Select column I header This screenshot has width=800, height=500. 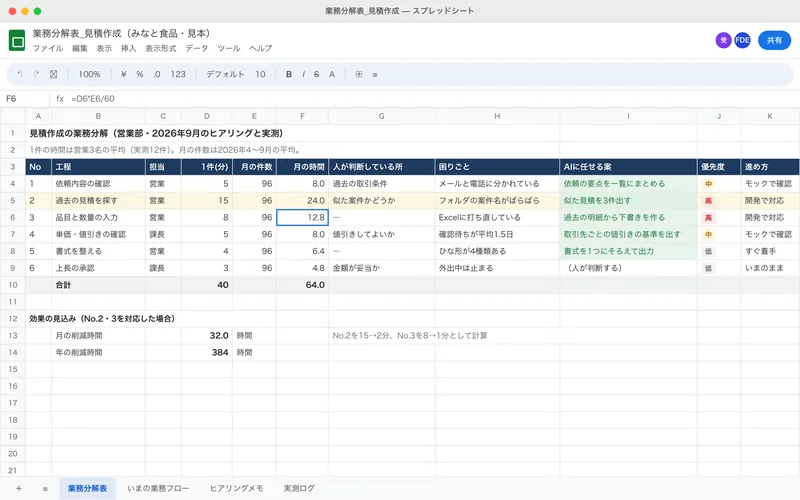(628, 116)
